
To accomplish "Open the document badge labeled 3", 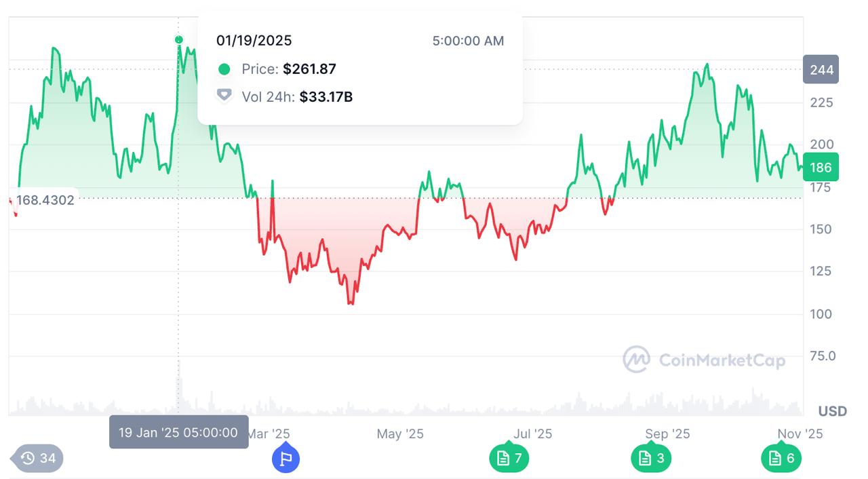I will tap(651, 459).
